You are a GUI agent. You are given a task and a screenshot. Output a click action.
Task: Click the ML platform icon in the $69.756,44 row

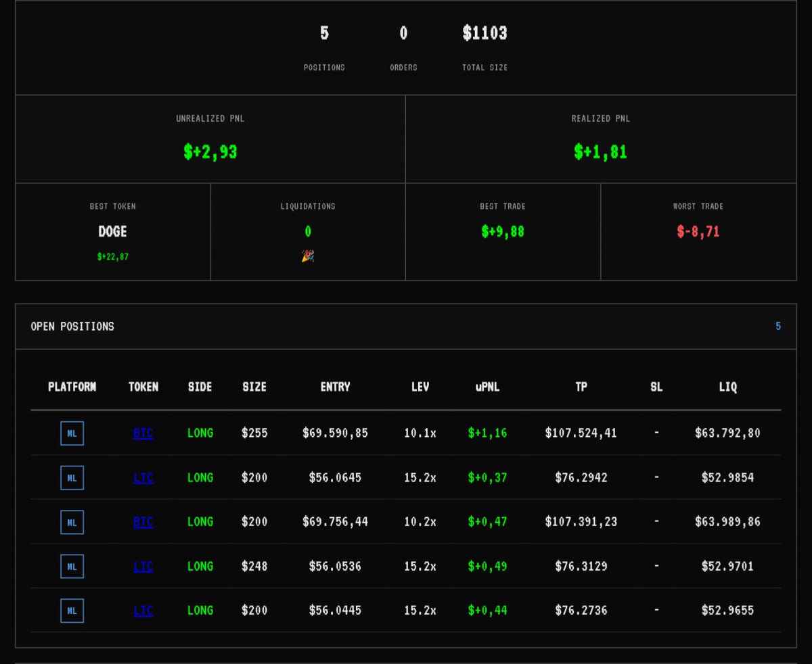click(72, 522)
